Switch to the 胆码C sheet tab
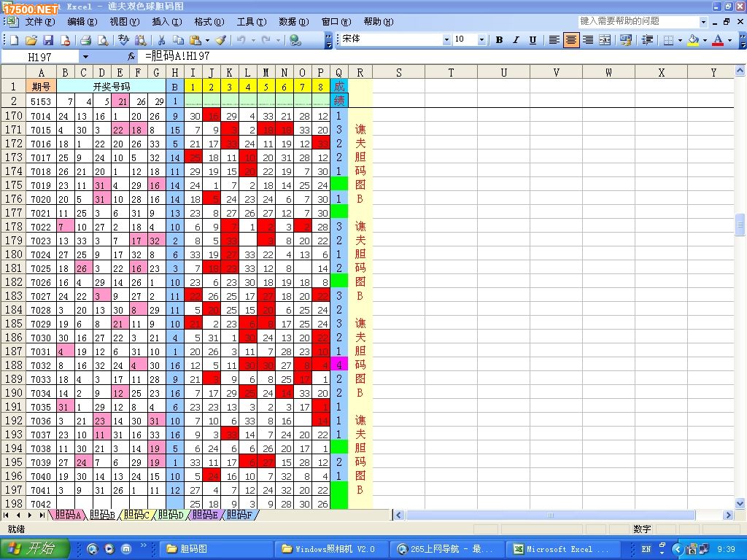 click(136, 515)
